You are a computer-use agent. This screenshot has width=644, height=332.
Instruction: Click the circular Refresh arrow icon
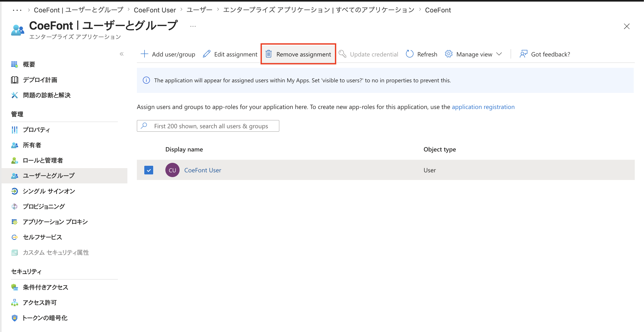click(410, 54)
